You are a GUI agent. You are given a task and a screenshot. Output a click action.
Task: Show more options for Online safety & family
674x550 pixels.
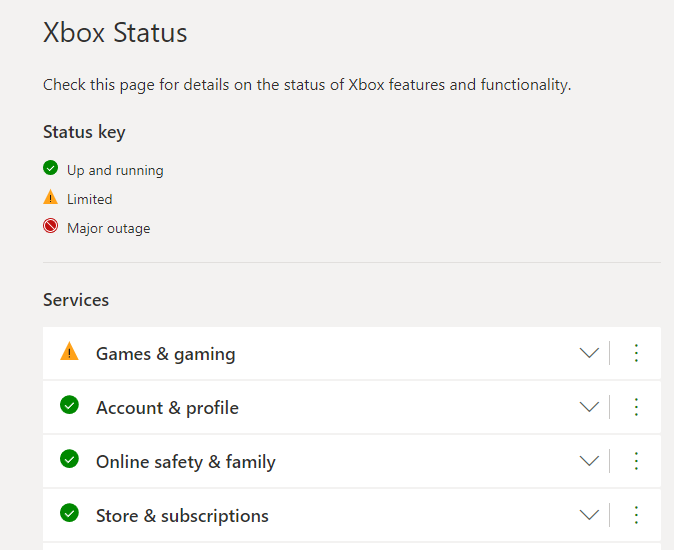coord(636,461)
